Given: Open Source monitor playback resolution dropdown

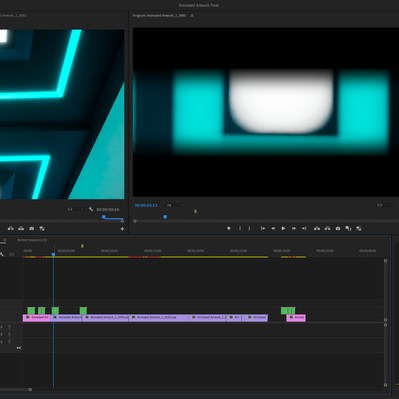Looking at the screenshot, I should pos(75,209).
